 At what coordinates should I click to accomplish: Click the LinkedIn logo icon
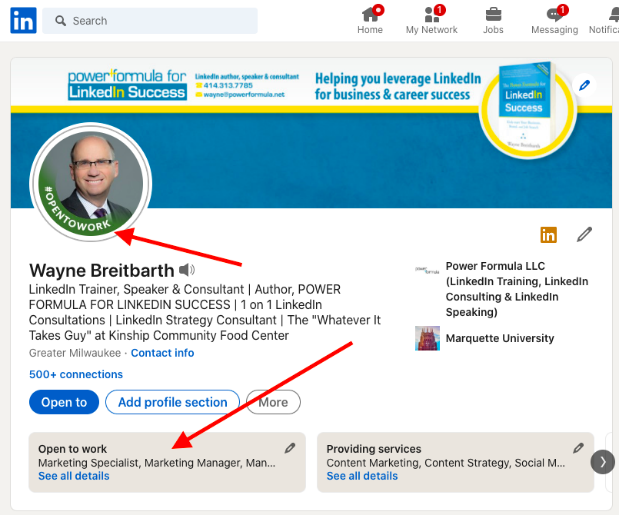coord(23,20)
